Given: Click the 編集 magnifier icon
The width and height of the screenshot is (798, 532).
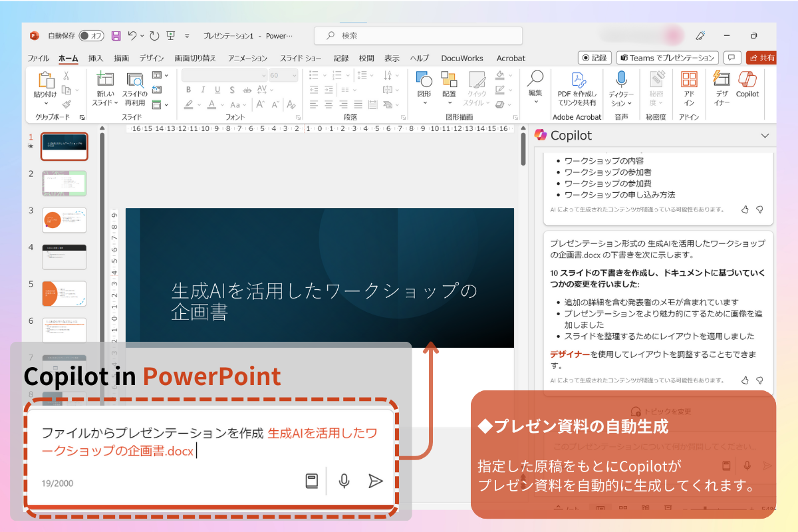Looking at the screenshot, I should point(535,78).
